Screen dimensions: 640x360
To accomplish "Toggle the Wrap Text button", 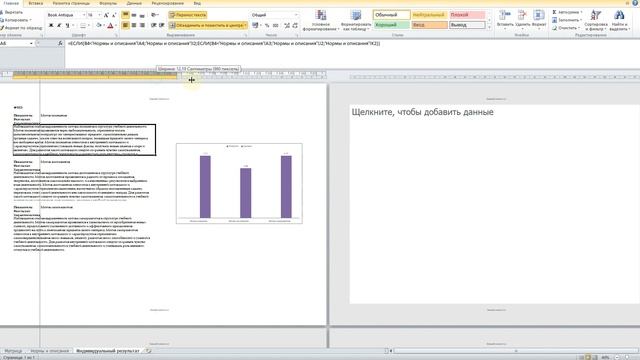I will (x=188, y=15).
